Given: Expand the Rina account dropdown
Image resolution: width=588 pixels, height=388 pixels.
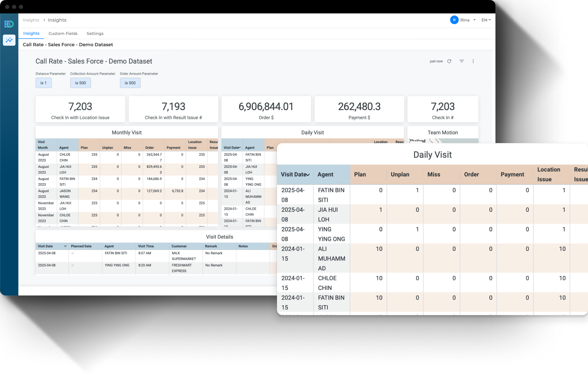Looking at the screenshot, I should pos(474,20).
